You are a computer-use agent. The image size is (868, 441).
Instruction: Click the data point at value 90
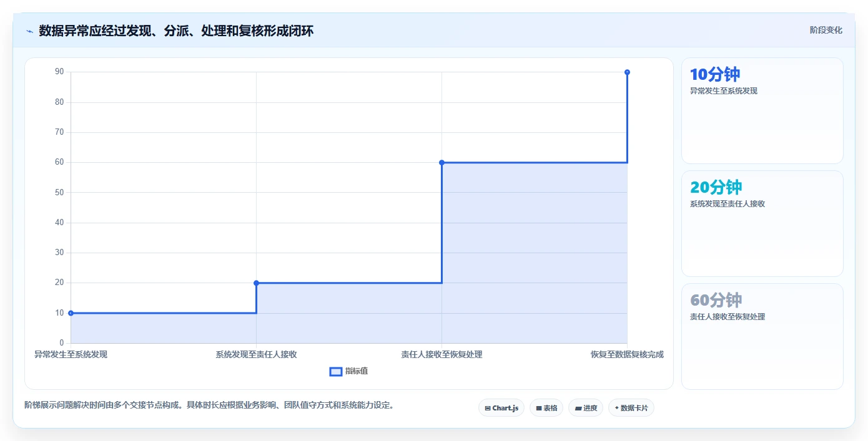[x=627, y=72]
